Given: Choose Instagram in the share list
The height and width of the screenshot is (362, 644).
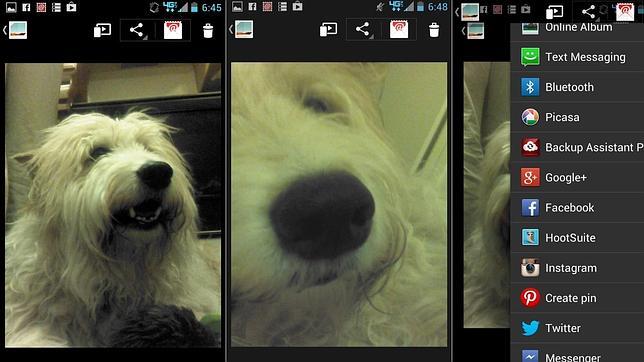Looking at the screenshot, I should pyautogui.click(x=577, y=268).
